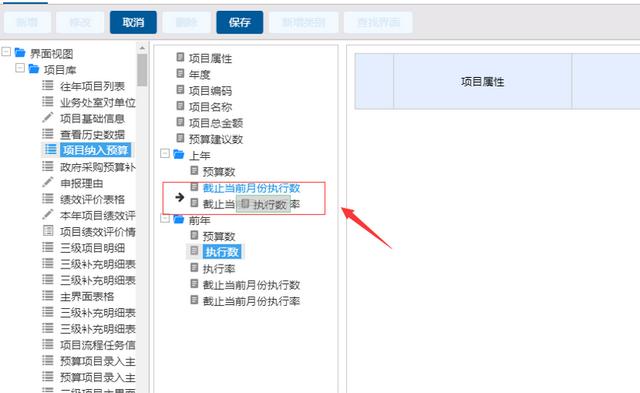Click list icon beside 绩效评价表格
This screenshot has width=640, height=393.
pyautogui.click(x=48, y=198)
